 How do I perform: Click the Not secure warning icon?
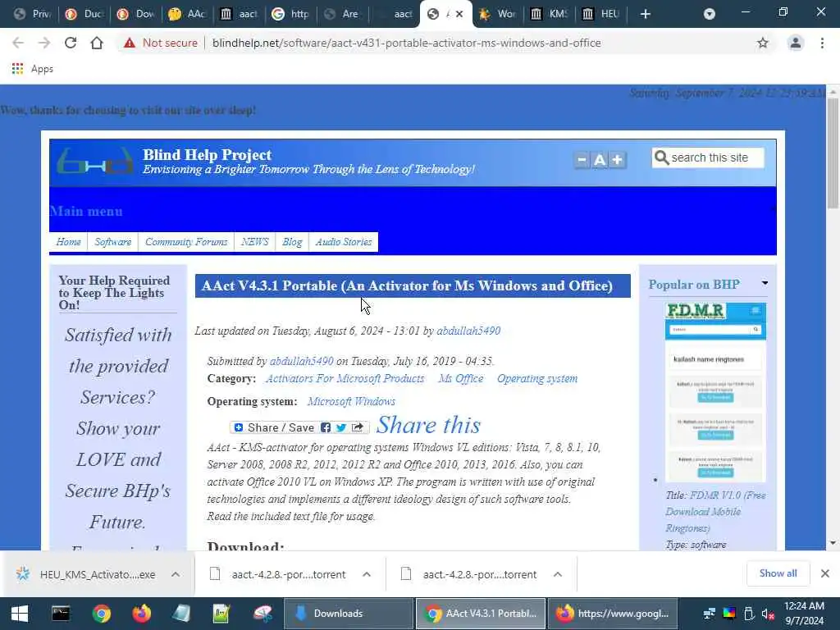click(129, 43)
